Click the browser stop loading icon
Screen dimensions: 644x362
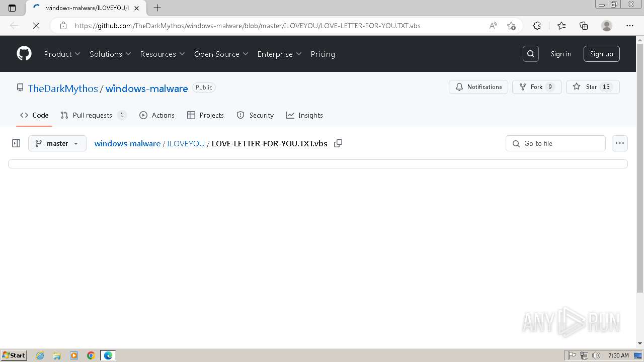[36, 26]
